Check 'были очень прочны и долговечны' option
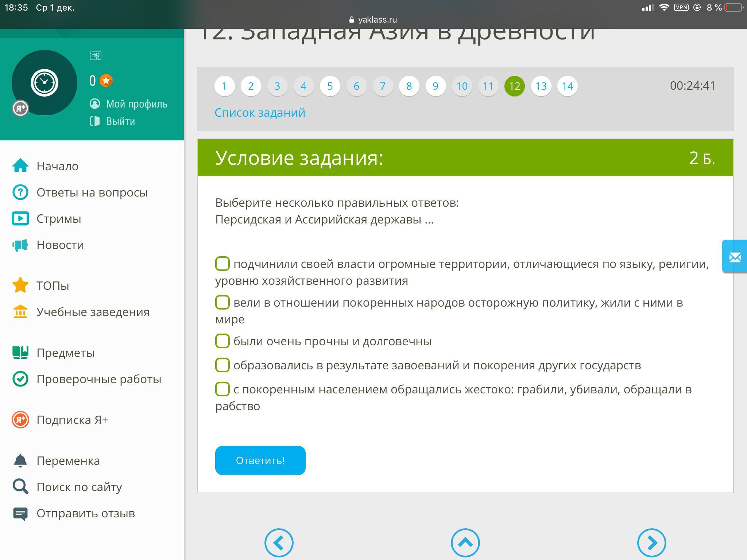Screen dimensions: 747x560 click(222, 341)
